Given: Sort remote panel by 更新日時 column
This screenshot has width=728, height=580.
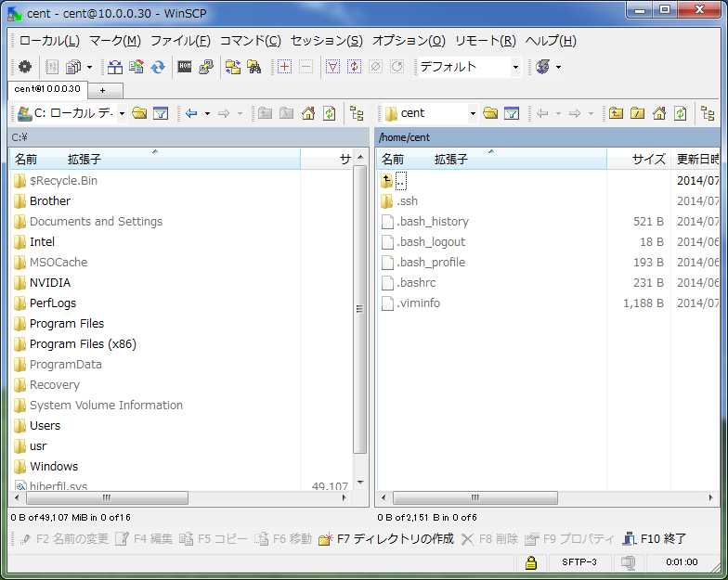Looking at the screenshot, I should [x=695, y=160].
